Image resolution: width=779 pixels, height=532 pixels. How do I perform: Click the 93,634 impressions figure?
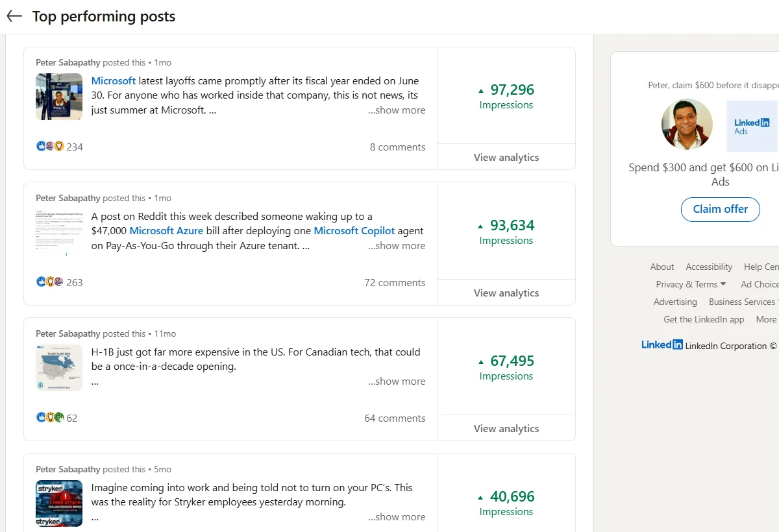coord(512,226)
